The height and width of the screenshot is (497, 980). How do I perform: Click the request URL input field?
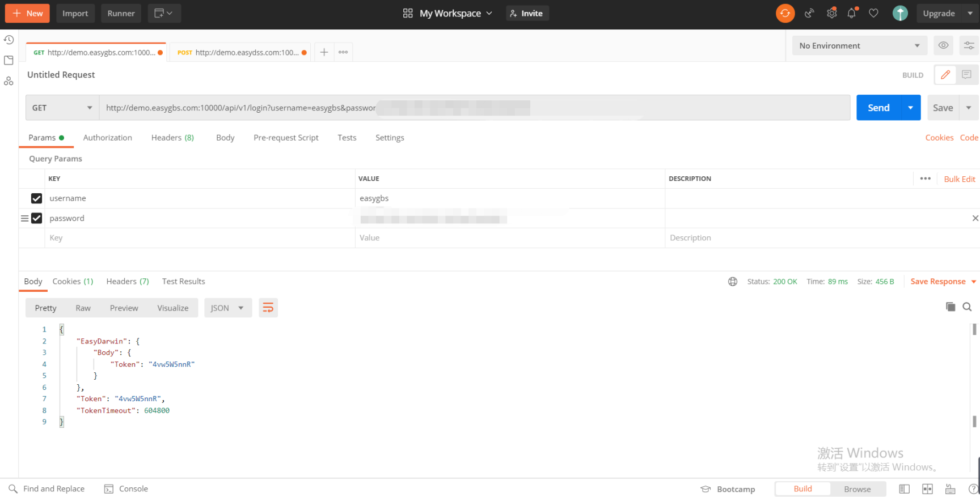tap(475, 108)
